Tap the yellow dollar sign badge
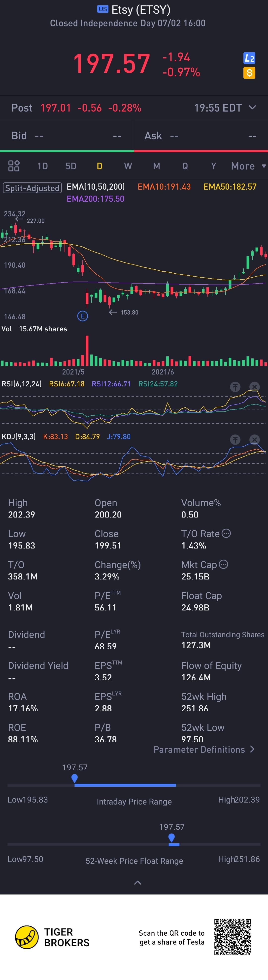Image resolution: width=268 pixels, height=980 pixels. [249, 73]
